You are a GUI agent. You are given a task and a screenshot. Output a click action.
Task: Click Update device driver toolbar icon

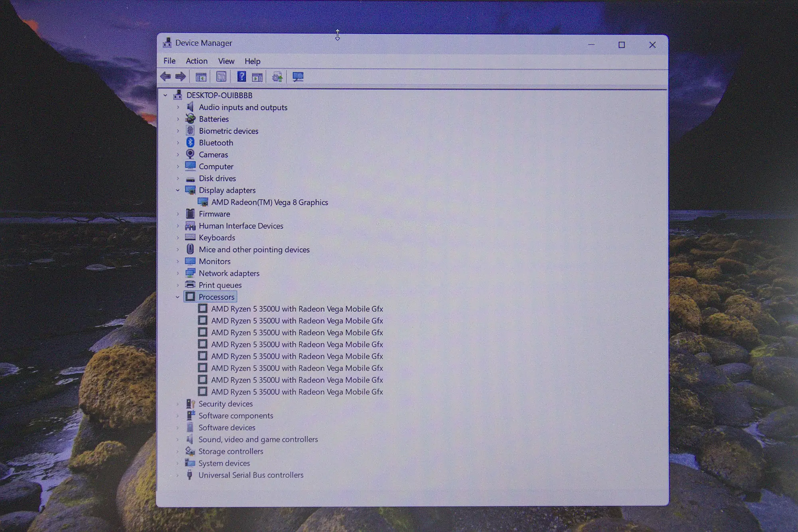tap(277, 77)
